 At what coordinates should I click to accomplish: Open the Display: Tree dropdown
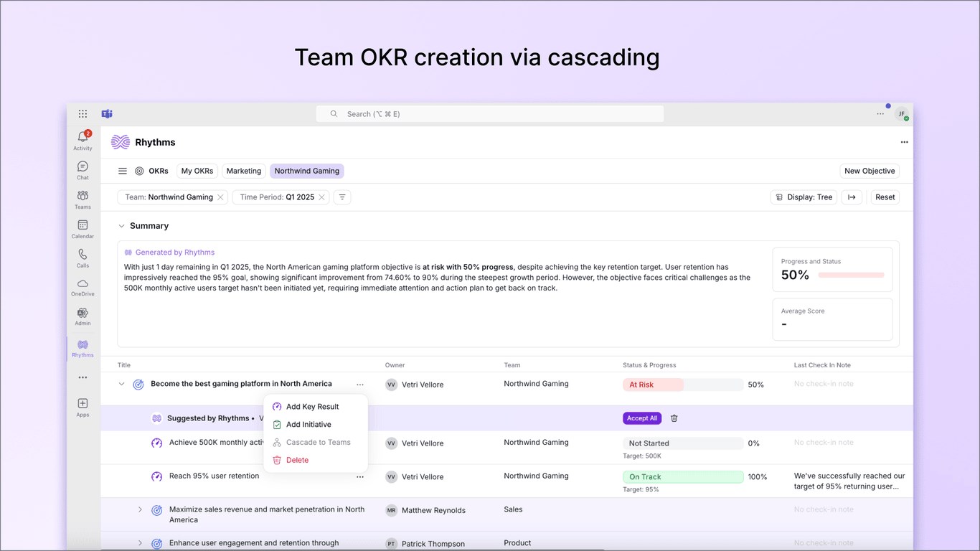(x=804, y=197)
